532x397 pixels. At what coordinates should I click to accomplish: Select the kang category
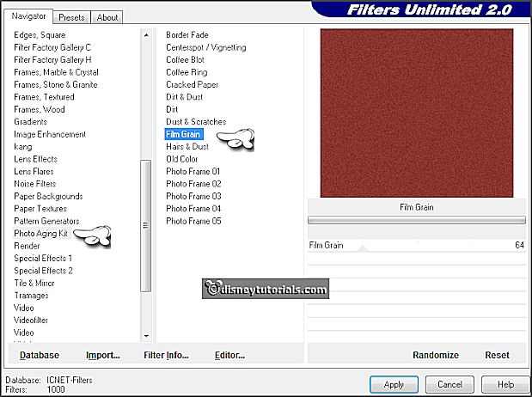point(23,147)
